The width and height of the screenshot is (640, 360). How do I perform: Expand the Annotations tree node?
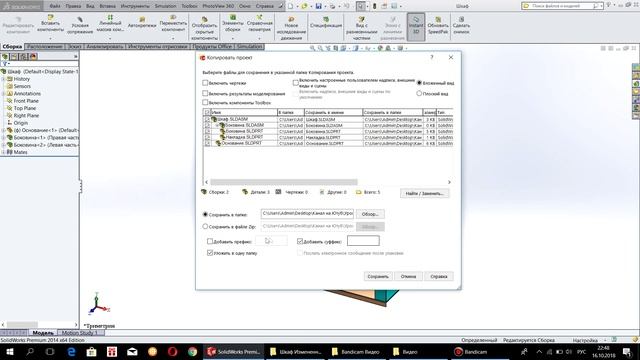(3, 93)
